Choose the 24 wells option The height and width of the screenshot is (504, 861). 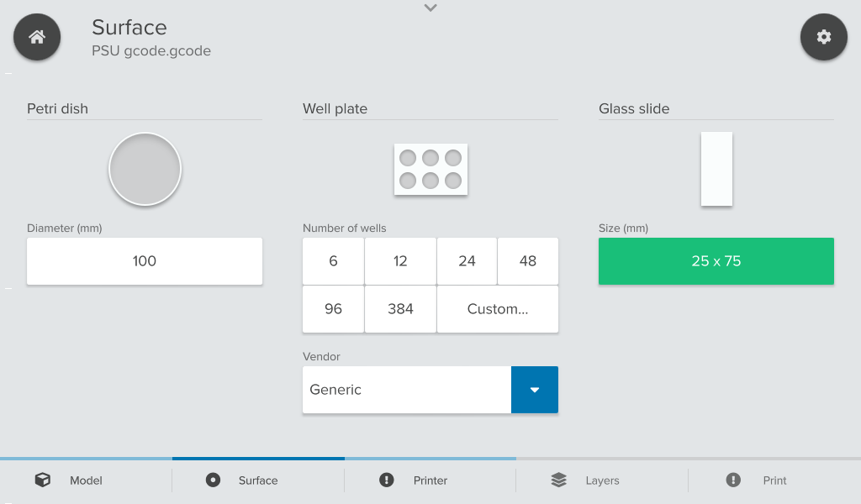(467, 261)
